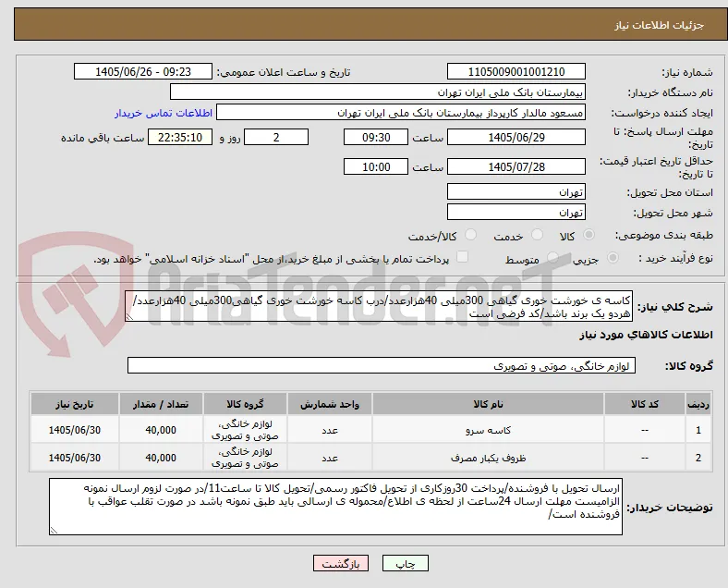Screen dimensions: 728x588
Task: Click resize handle of need description box
Action: click(129, 317)
